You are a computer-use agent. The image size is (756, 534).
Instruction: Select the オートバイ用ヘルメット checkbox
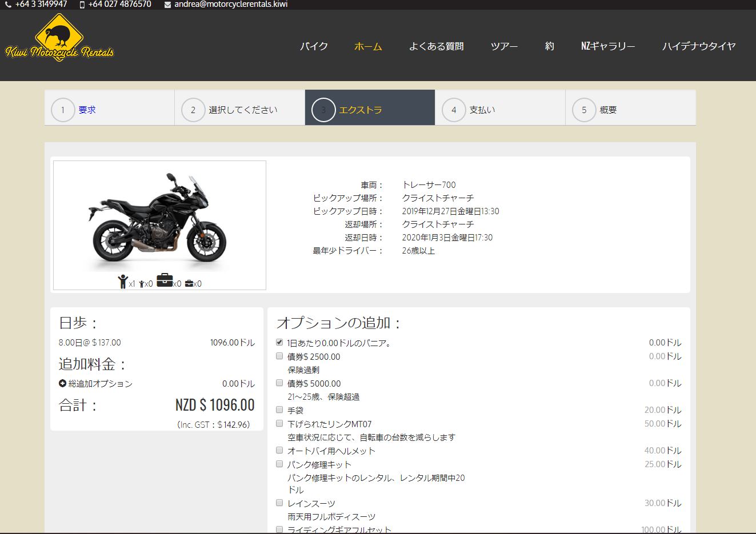[x=279, y=450]
